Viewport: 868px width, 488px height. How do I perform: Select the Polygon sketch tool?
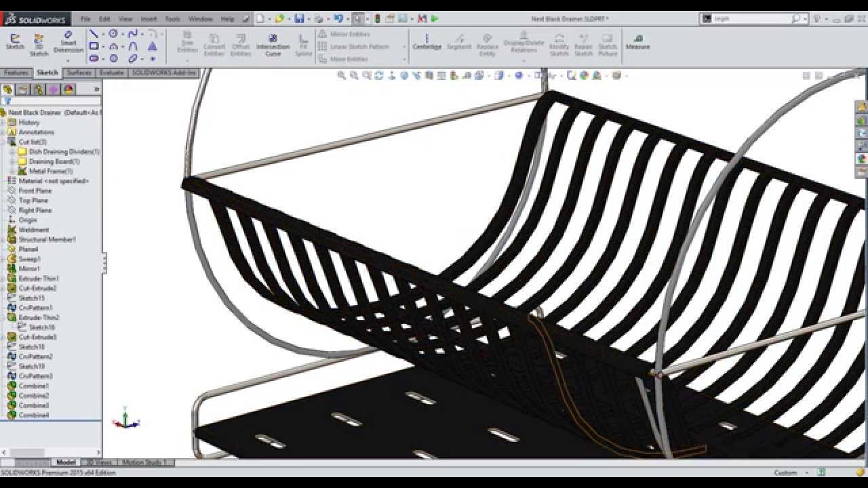(113, 58)
